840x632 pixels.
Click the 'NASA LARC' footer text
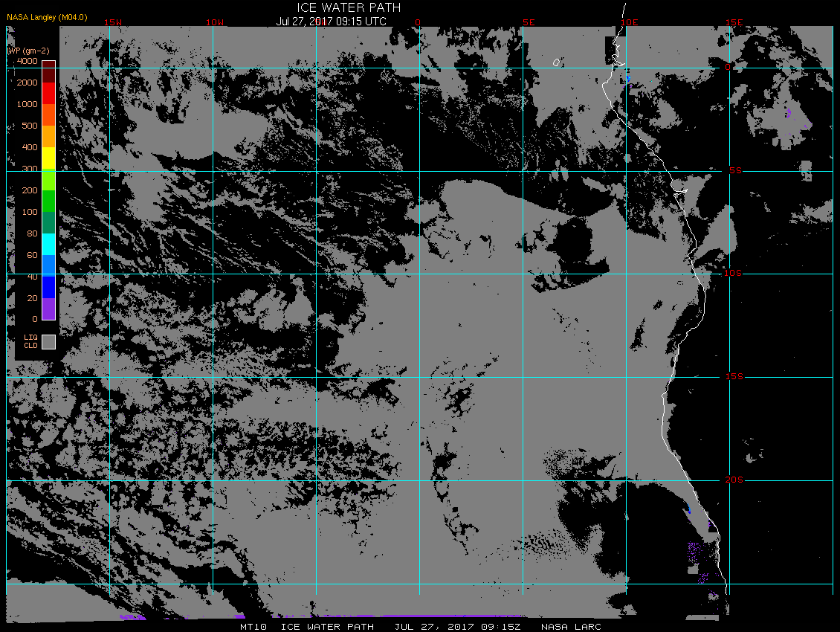pyautogui.click(x=571, y=627)
